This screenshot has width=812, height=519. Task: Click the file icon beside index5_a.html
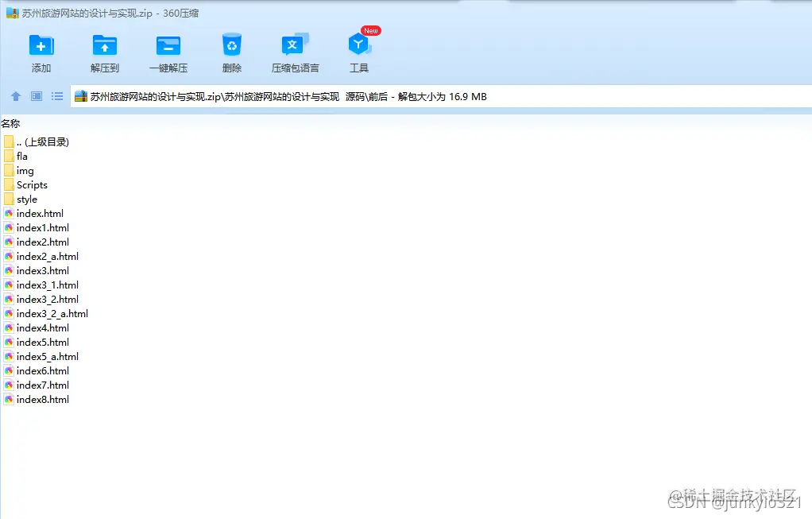pyautogui.click(x=9, y=356)
